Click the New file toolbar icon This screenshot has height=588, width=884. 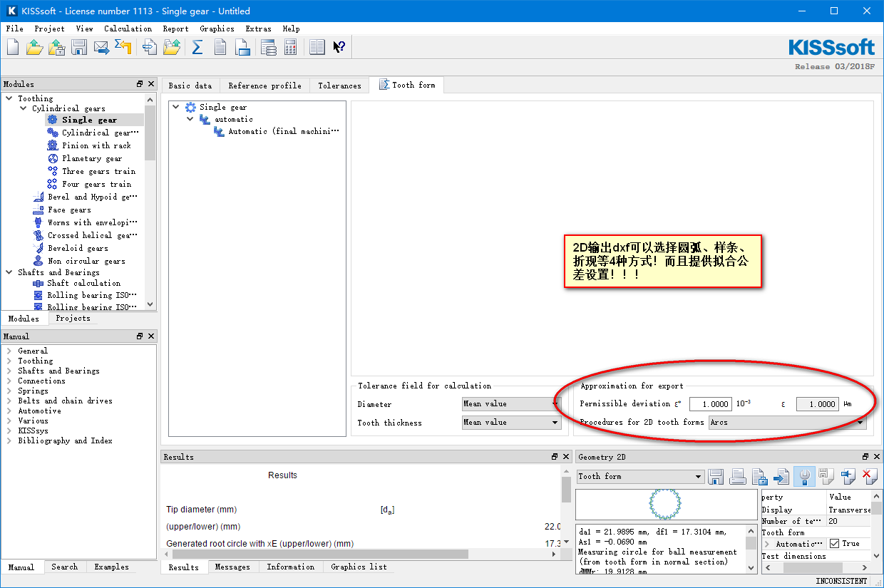pyautogui.click(x=13, y=47)
